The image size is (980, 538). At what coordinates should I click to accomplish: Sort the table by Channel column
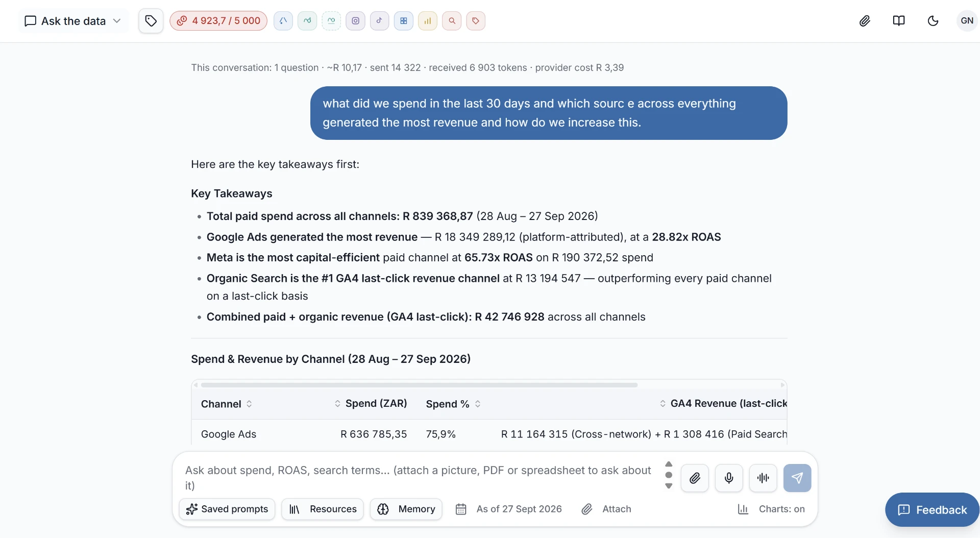(x=227, y=404)
